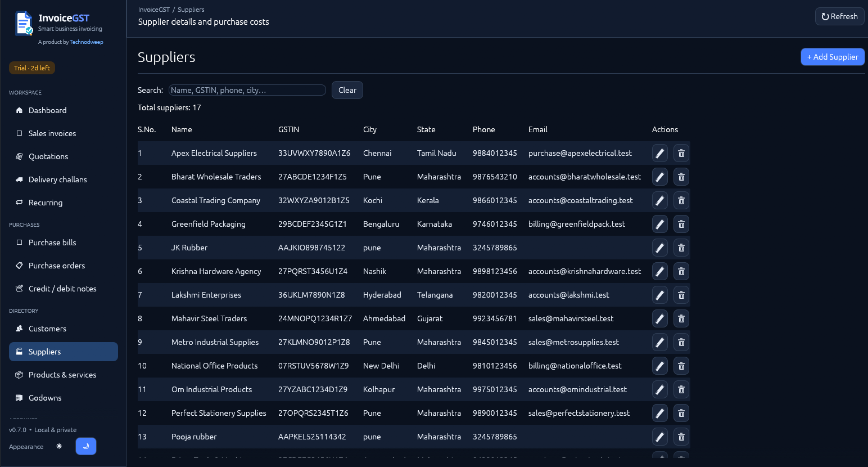Viewport: 868px width, 467px height.
Task: Edit Greenfield Packaging supplier
Action: (x=660, y=224)
